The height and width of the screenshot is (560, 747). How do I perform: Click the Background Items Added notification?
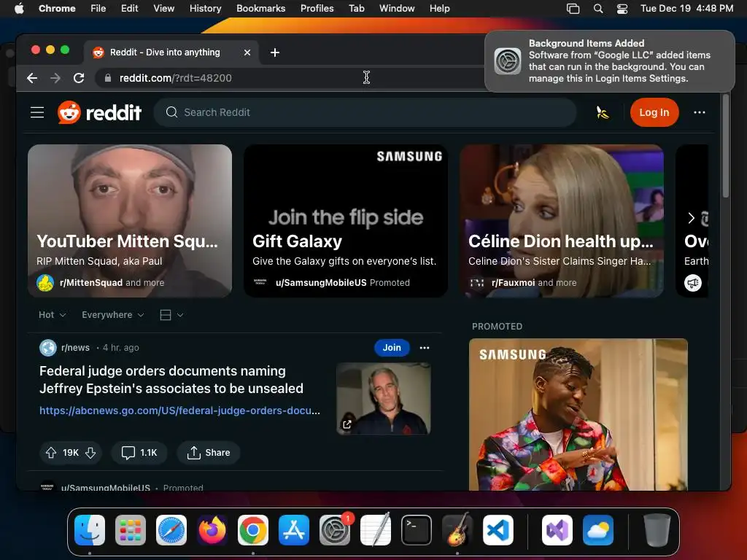pyautogui.click(x=610, y=61)
